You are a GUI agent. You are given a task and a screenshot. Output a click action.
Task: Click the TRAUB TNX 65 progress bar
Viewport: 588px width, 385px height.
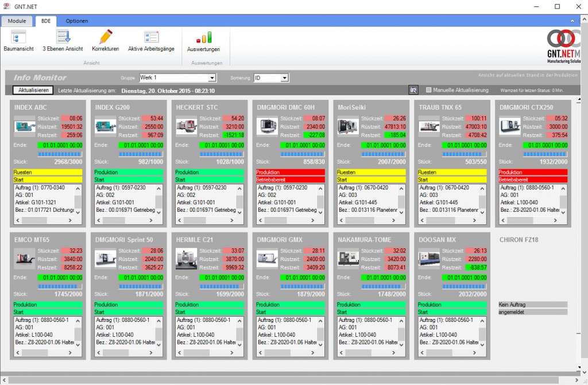coord(464,154)
